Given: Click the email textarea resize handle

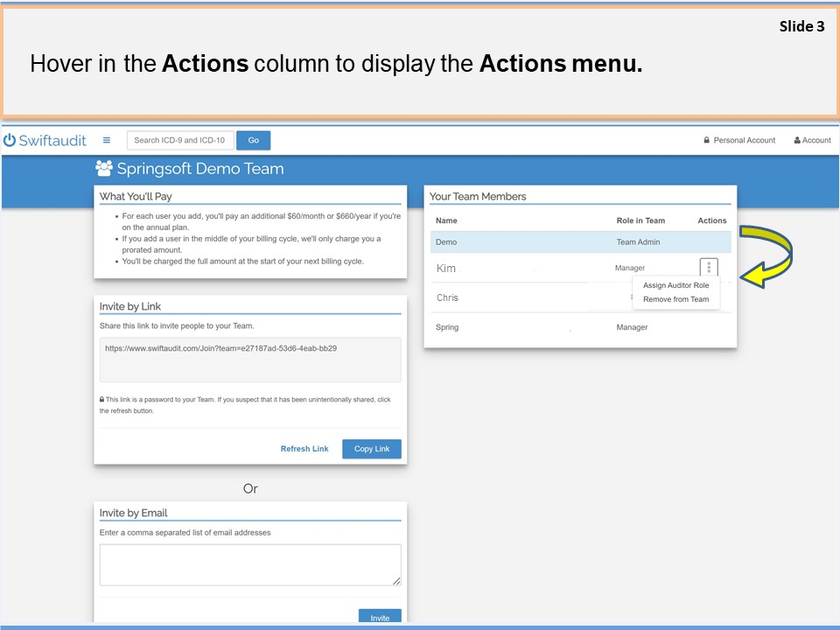Looking at the screenshot, I should [396, 580].
